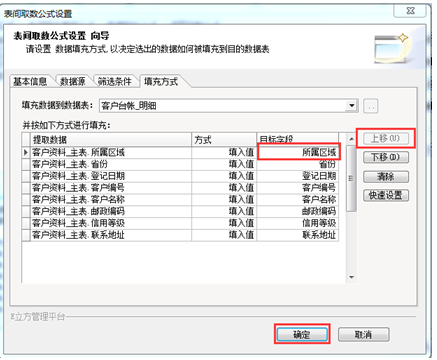Click the vertical scrollbar thumb of the grid
This screenshot has height=360, width=437.
click(351, 178)
